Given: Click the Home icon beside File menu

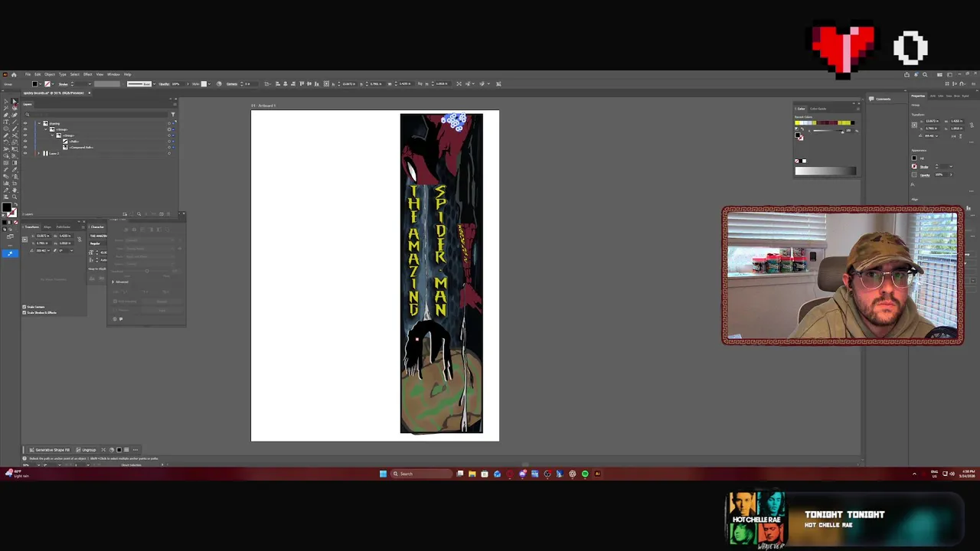Looking at the screenshot, I should pos(14,74).
